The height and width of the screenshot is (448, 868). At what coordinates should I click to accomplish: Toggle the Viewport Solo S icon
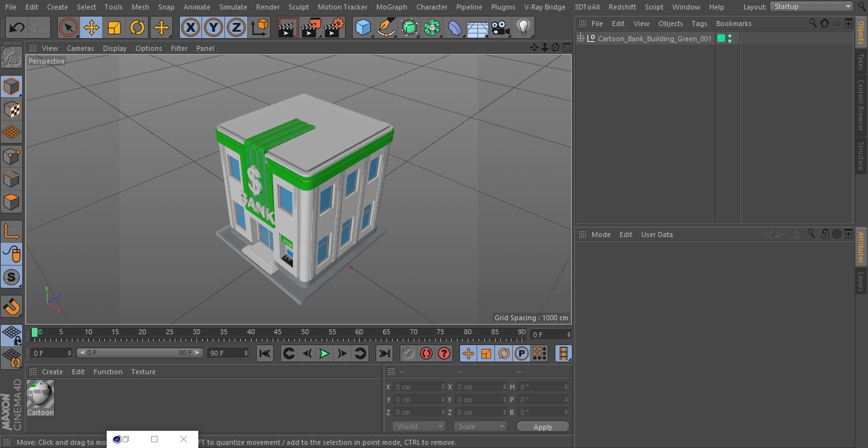[x=11, y=277]
